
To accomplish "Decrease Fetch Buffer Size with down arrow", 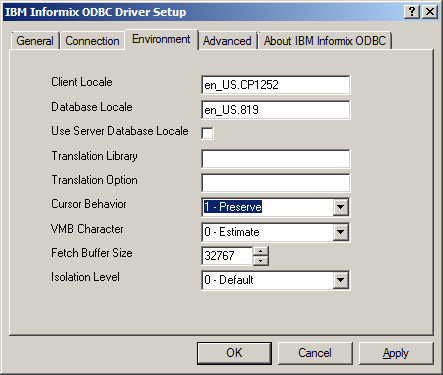I will [261, 261].
